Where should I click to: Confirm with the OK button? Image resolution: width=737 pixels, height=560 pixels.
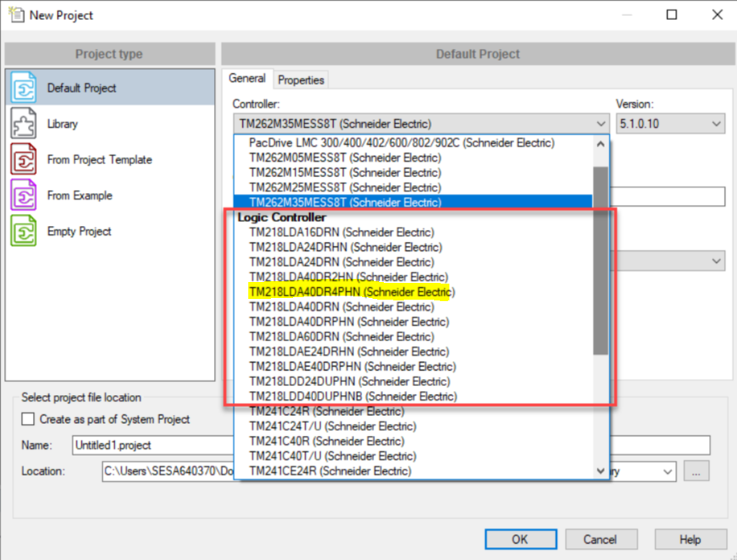click(521, 539)
